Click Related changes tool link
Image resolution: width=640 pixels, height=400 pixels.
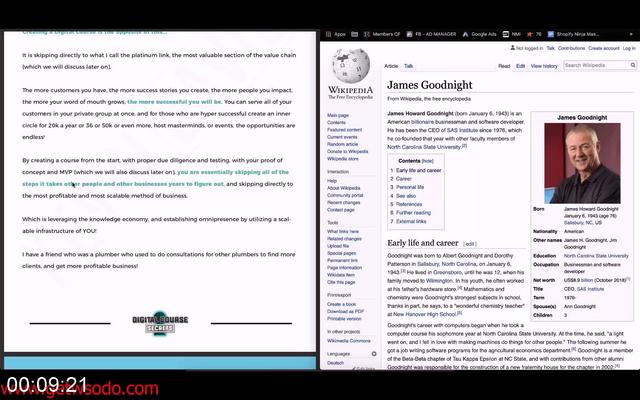click(344, 239)
